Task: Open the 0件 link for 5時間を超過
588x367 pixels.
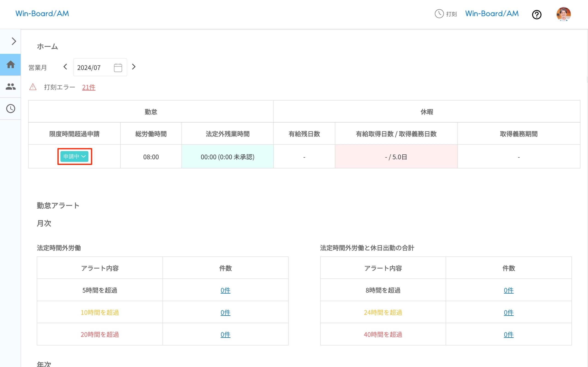Action: click(225, 290)
